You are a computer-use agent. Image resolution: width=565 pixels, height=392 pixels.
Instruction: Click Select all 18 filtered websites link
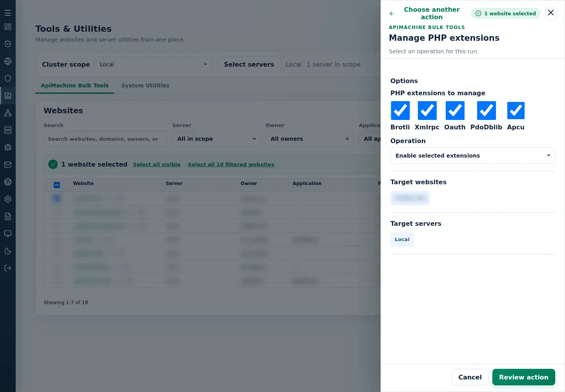(x=231, y=165)
